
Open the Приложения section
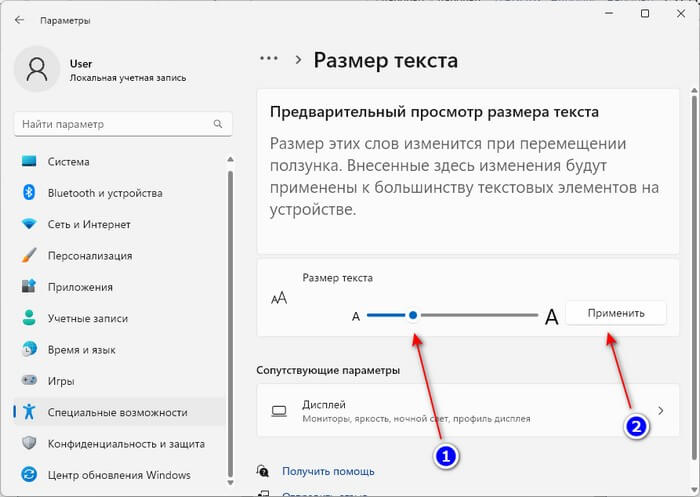pyautogui.click(x=120, y=287)
